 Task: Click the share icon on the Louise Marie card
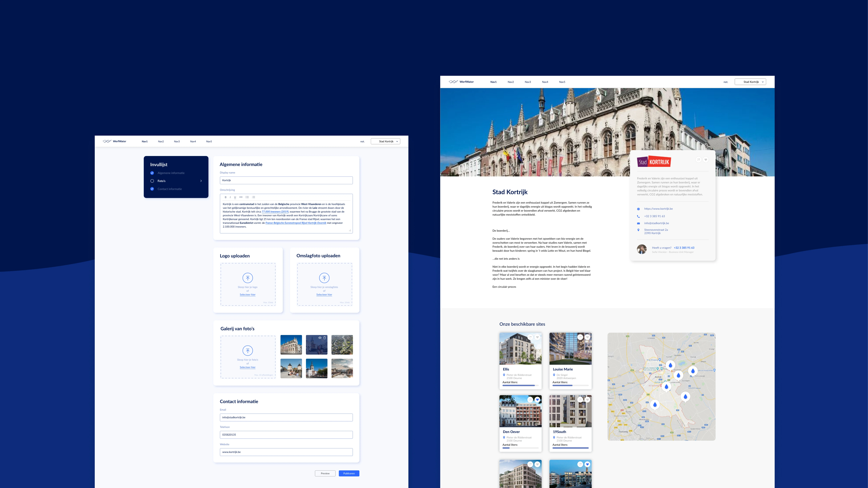(580, 337)
